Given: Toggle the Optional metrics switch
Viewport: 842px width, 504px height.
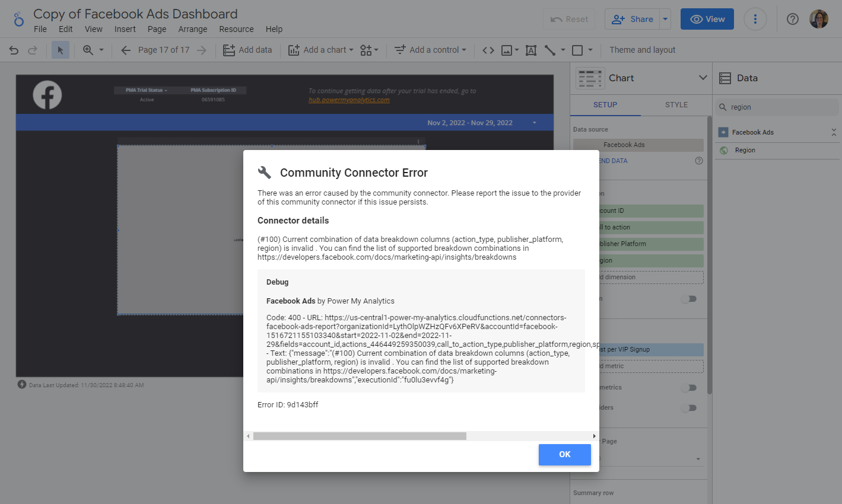Looking at the screenshot, I should coord(688,388).
